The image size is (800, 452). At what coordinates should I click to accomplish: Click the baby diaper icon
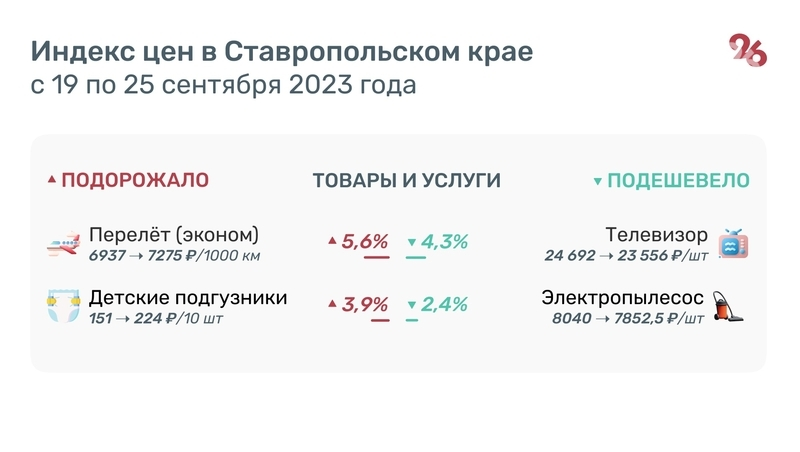coord(64,305)
